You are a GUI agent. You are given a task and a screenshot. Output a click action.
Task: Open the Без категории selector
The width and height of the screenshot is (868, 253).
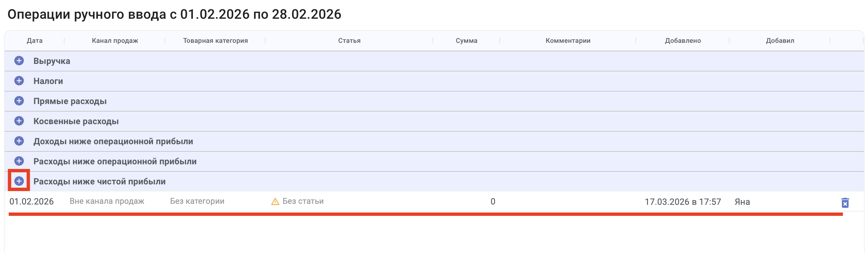[197, 201]
